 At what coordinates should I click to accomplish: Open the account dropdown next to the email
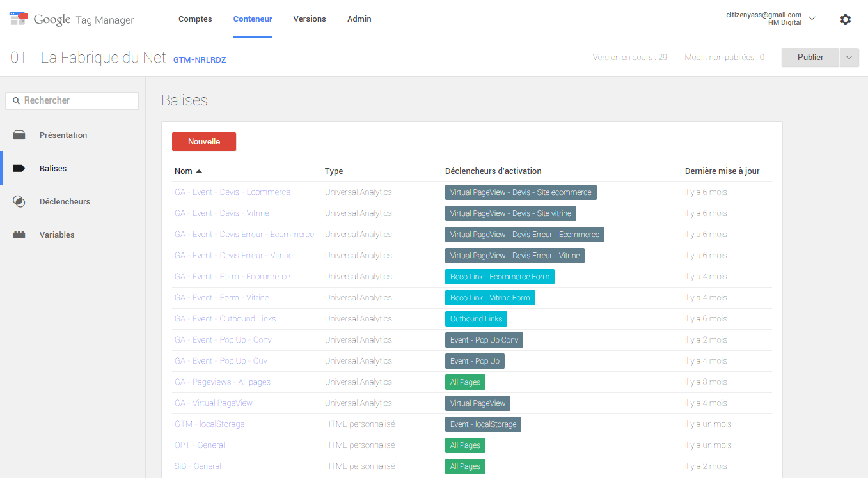tap(812, 19)
